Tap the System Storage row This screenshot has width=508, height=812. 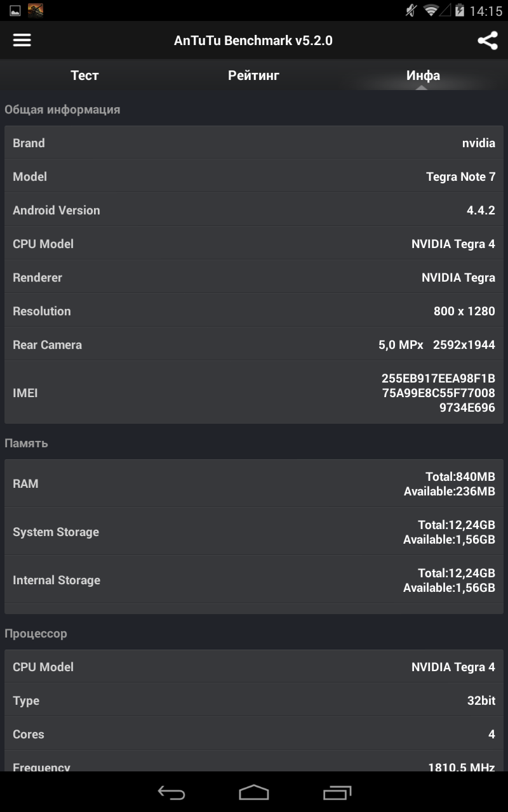(254, 532)
